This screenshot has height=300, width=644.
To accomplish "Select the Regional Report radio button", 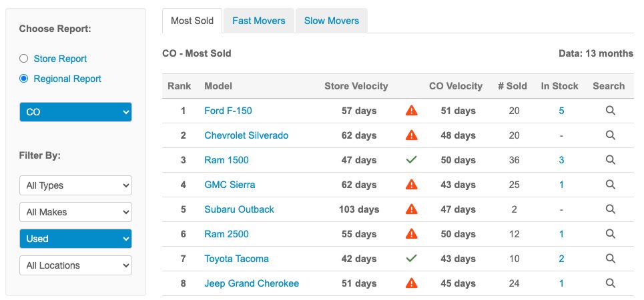I will click(x=24, y=79).
